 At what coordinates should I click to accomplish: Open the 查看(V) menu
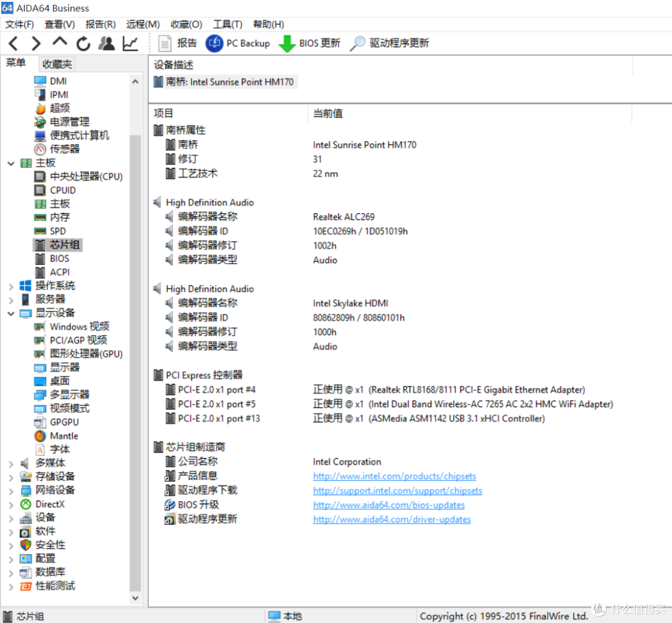point(60,24)
